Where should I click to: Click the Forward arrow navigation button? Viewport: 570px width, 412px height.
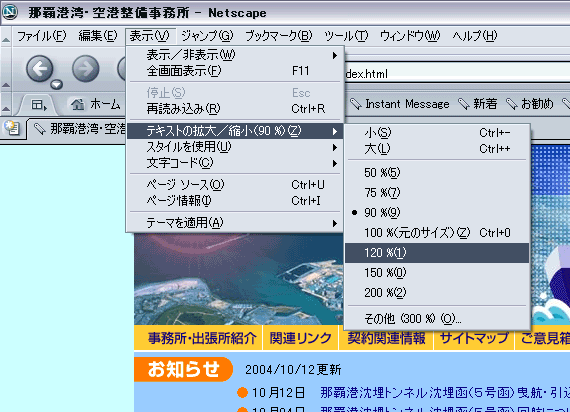click(85, 68)
